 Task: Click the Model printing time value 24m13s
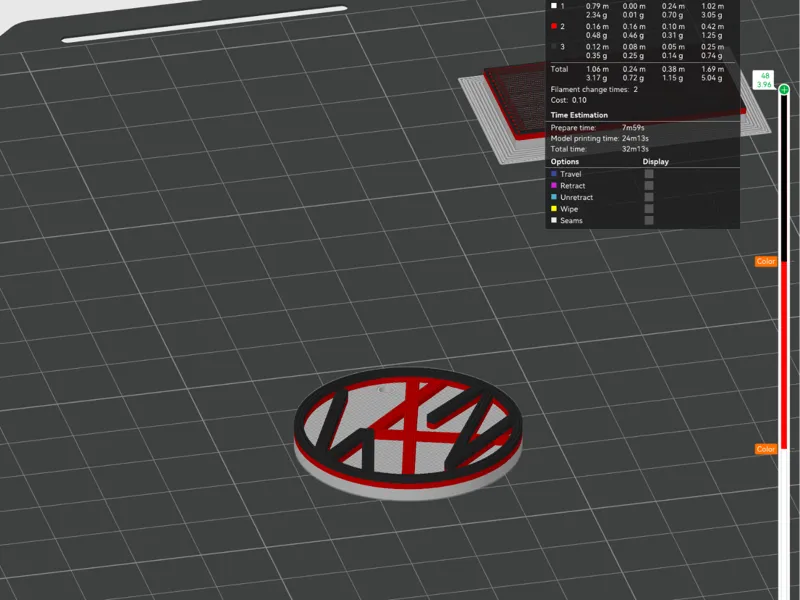point(635,138)
